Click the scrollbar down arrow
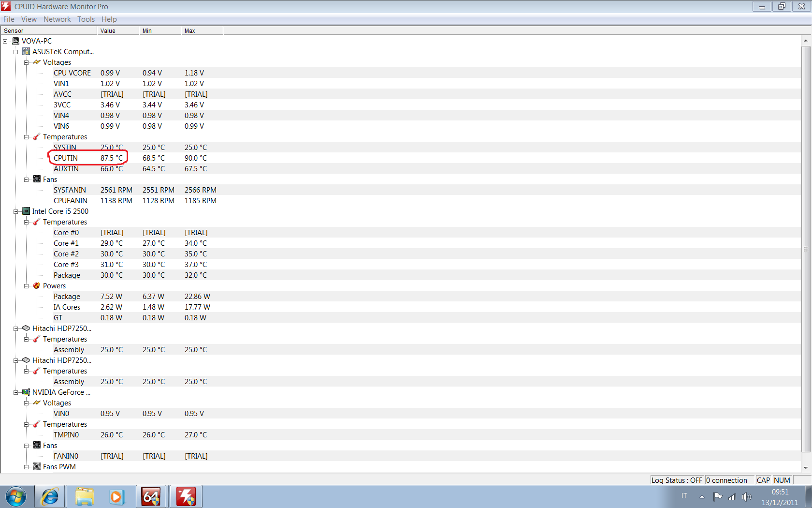Image resolution: width=812 pixels, height=508 pixels. (805, 468)
